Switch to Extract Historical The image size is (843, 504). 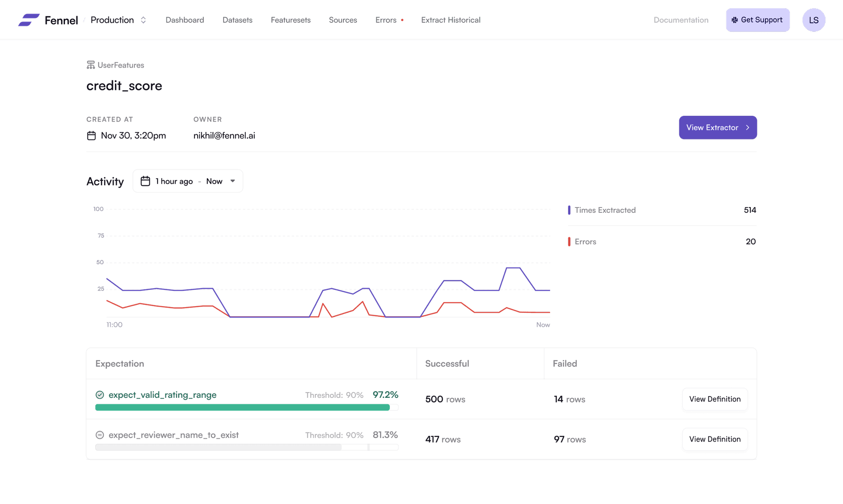coord(450,20)
